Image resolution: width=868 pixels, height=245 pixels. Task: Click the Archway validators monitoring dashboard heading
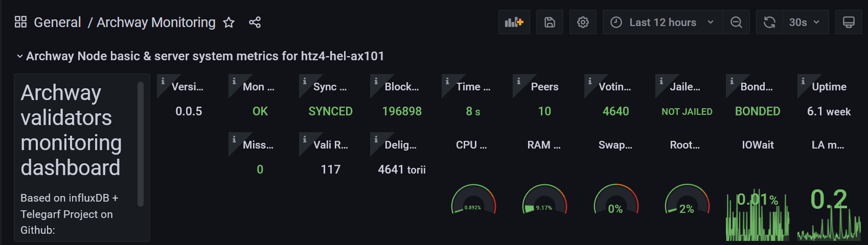click(x=71, y=130)
